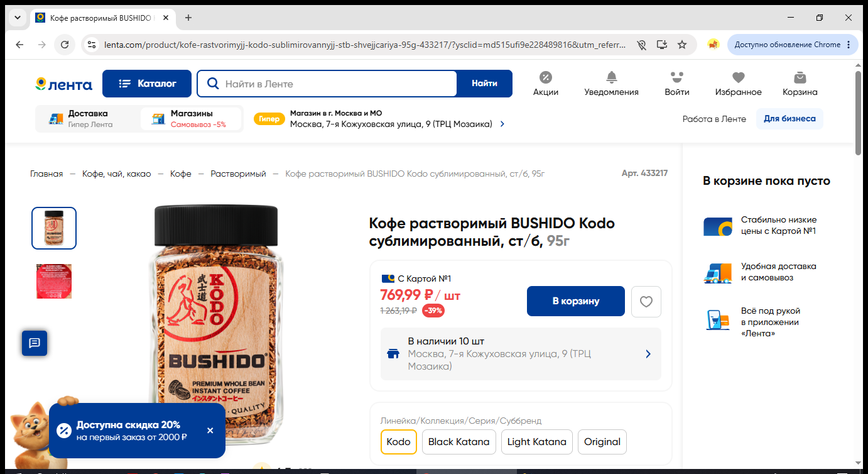The height and width of the screenshot is (474, 868).
Task: Open Избранное favorites heart
Action: (x=739, y=84)
